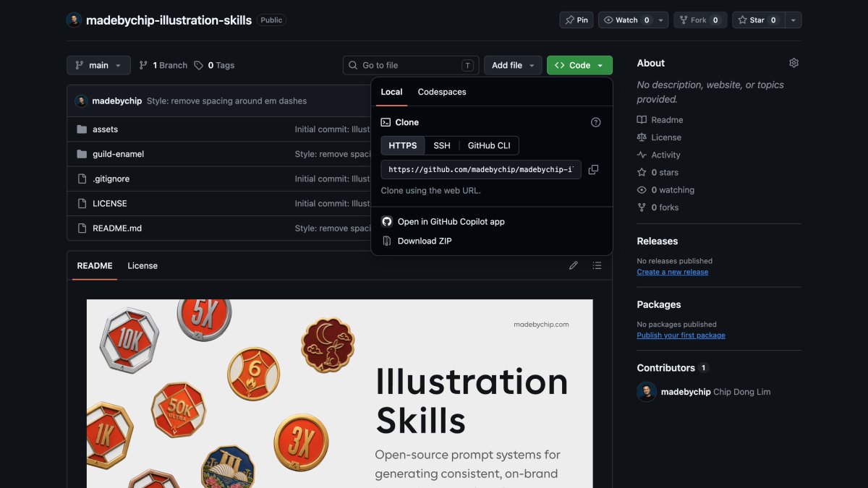This screenshot has height=488, width=868.
Task: View 0 stars link
Action: [x=658, y=172]
